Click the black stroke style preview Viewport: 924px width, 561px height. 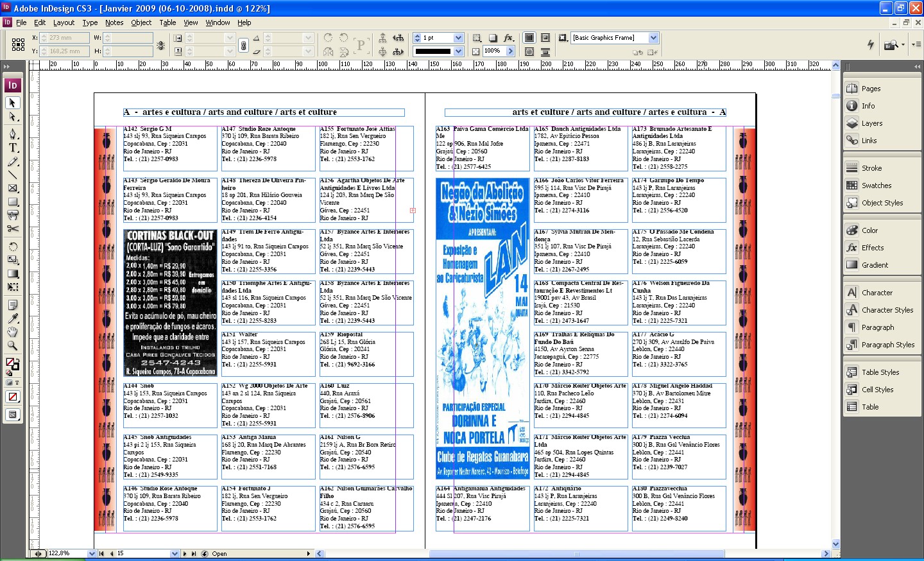[433, 51]
